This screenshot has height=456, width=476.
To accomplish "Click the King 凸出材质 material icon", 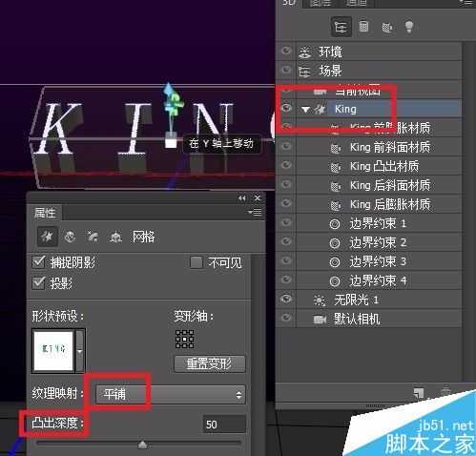I will click(x=336, y=167).
